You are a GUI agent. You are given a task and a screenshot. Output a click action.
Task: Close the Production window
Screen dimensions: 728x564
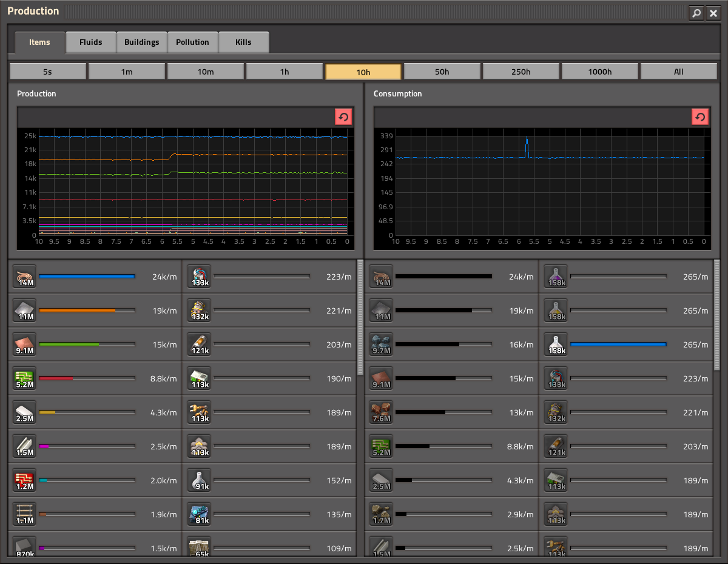[713, 13]
